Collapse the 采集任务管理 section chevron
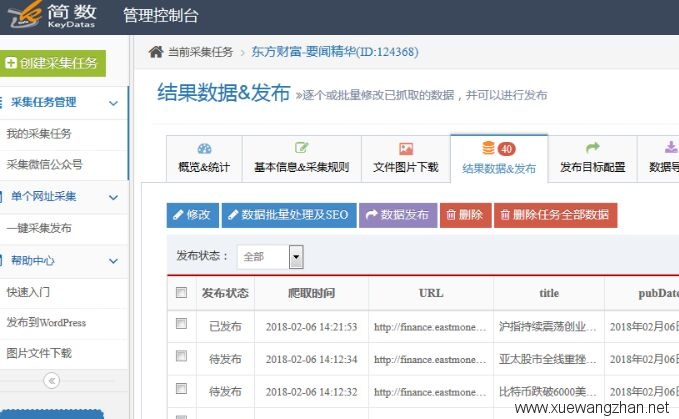Viewport: 679px width, 419px height. pyautogui.click(x=113, y=103)
